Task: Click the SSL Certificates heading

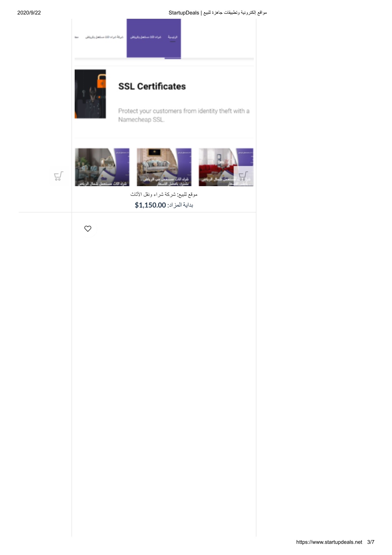Action: [152, 87]
